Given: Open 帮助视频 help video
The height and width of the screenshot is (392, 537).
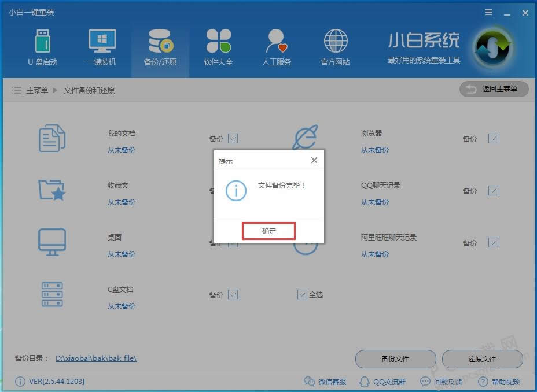Looking at the screenshot, I should (499, 382).
